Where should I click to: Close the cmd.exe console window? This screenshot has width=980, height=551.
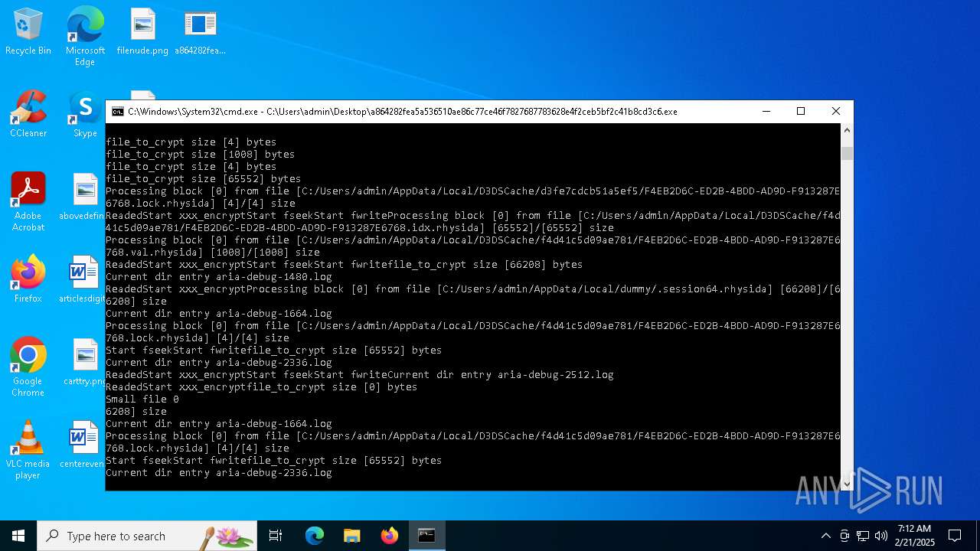[x=836, y=112]
